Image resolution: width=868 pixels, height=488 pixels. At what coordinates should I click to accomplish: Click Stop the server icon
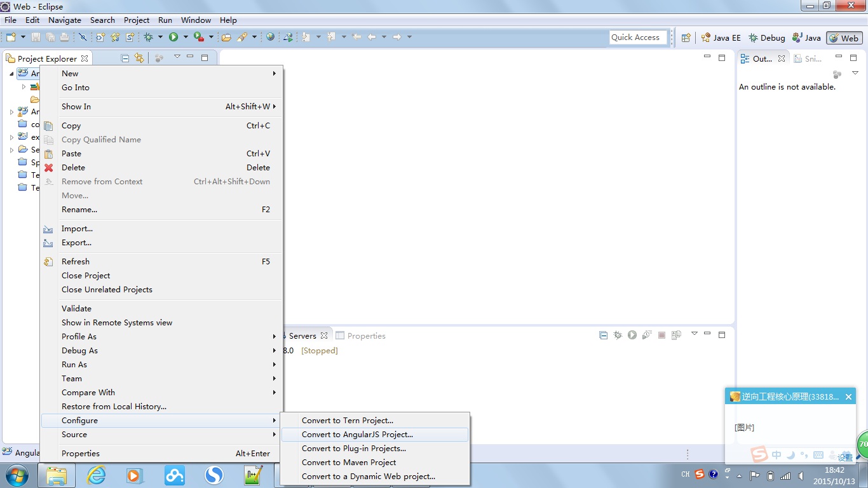[661, 335]
